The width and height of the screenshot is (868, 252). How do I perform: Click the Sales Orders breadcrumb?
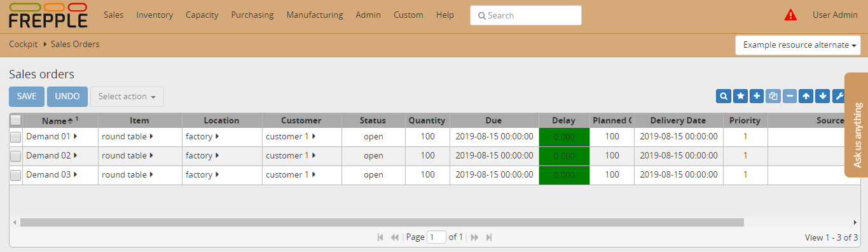click(75, 45)
